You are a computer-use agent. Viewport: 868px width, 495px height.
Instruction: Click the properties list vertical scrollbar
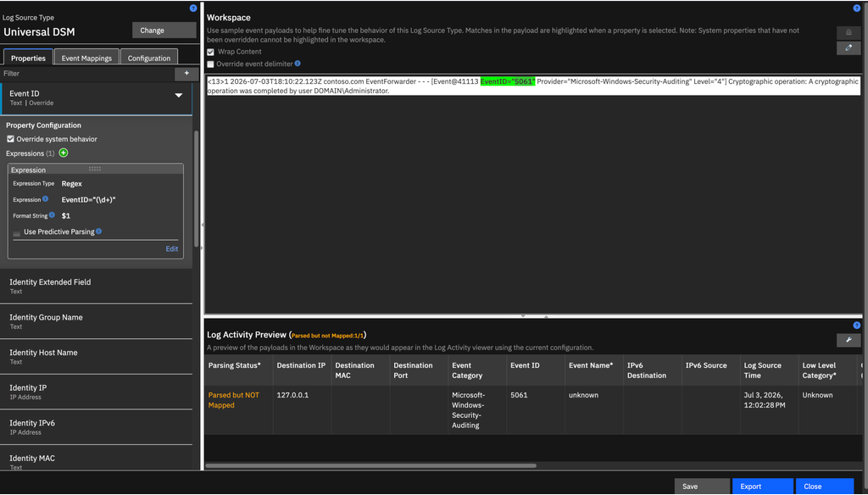coord(196,188)
